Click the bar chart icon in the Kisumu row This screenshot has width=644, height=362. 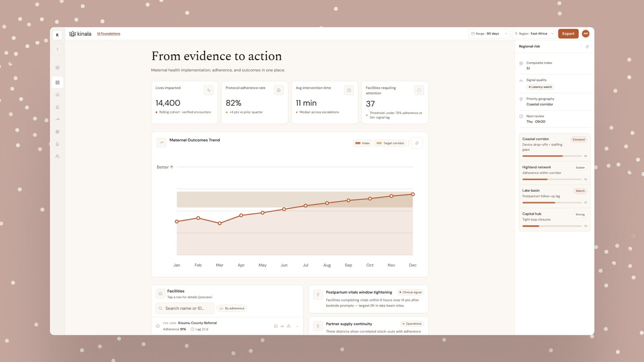[282, 326]
